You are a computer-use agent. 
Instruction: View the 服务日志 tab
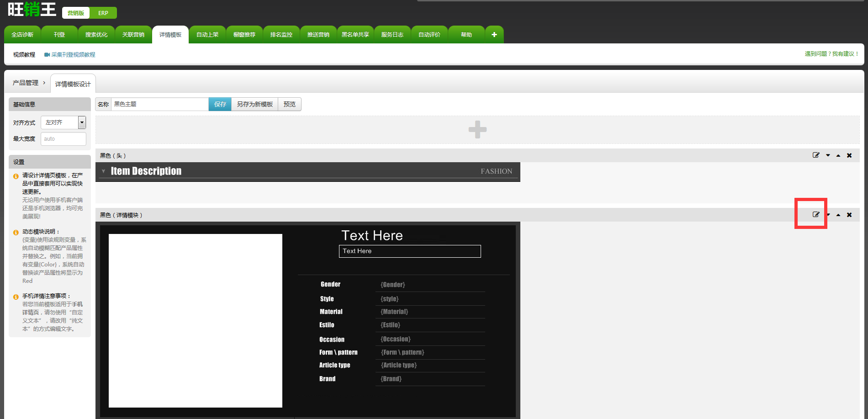[392, 35]
